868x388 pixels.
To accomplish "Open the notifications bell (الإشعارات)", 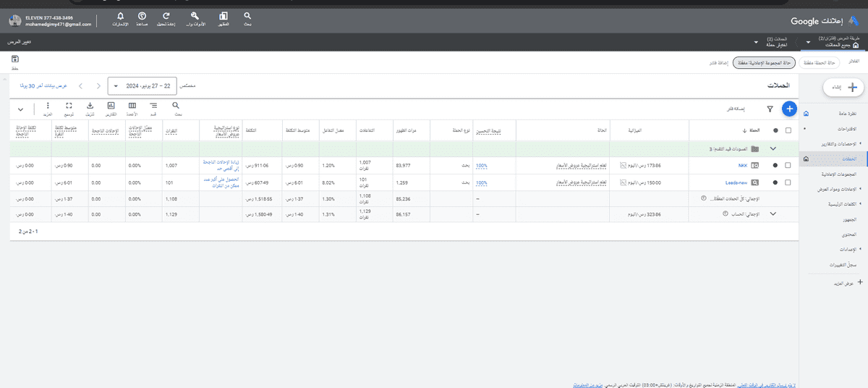I will click(120, 16).
